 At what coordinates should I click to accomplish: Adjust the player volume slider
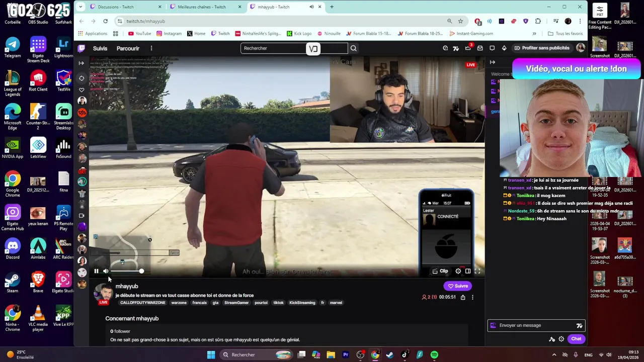127,271
